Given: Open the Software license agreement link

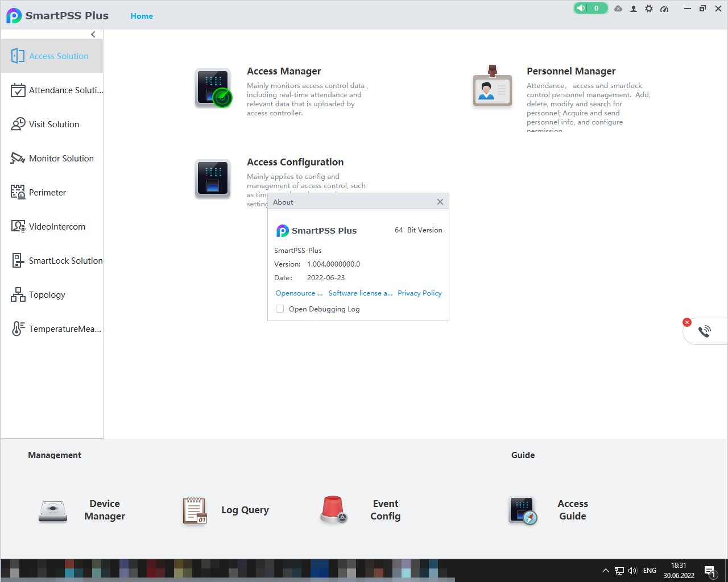Looking at the screenshot, I should tap(361, 293).
